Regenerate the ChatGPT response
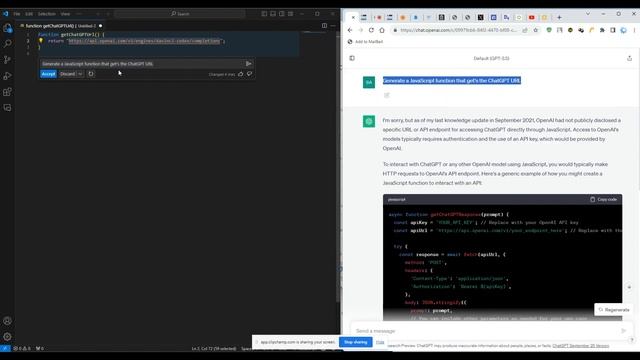Viewport: 640px width, 360px height. [614, 310]
